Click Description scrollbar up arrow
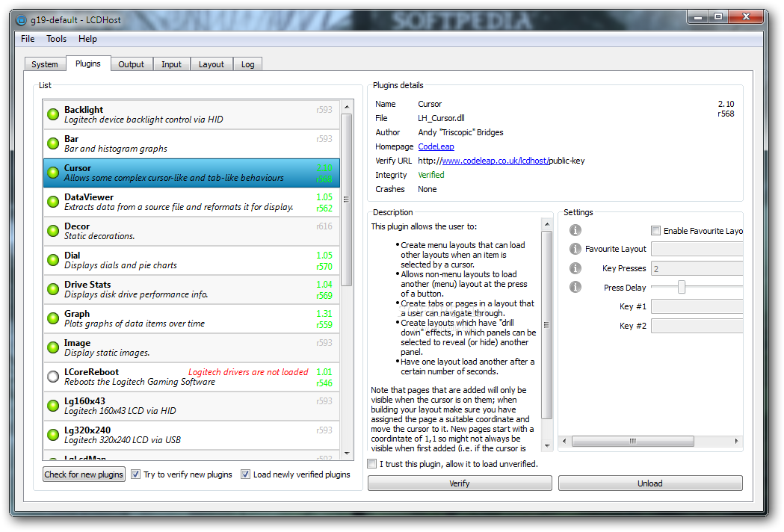 (x=547, y=224)
